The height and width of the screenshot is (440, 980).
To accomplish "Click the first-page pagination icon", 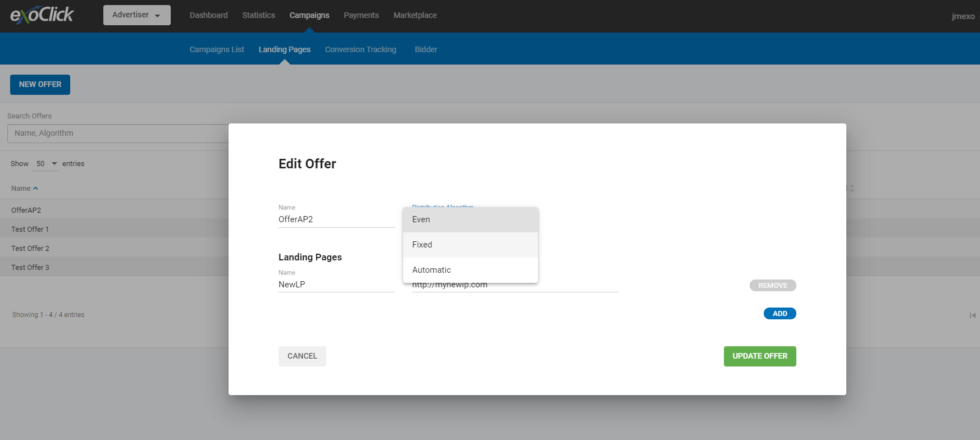I will 972,315.
